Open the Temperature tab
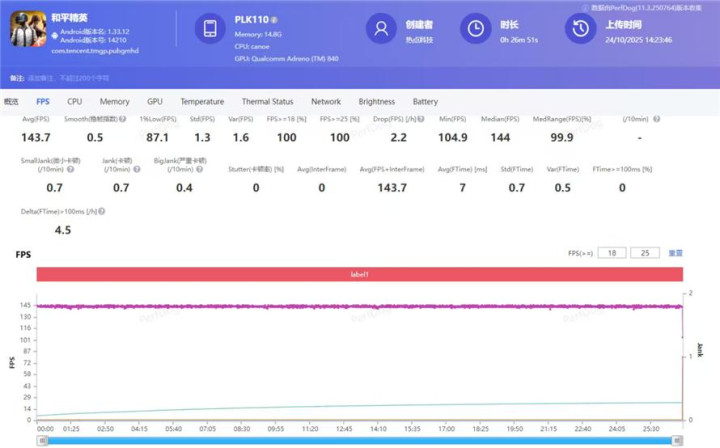Image resolution: width=720 pixels, height=448 pixels. [202, 101]
